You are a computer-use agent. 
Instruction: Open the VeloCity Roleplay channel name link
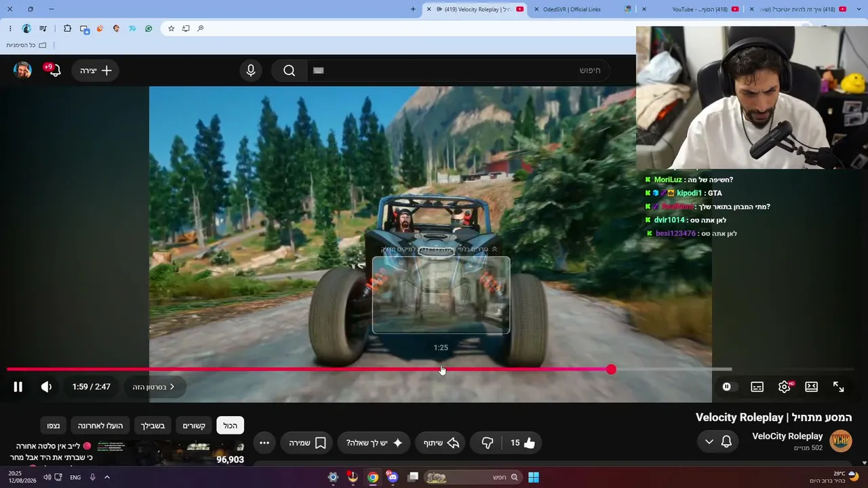(x=787, y=436)
